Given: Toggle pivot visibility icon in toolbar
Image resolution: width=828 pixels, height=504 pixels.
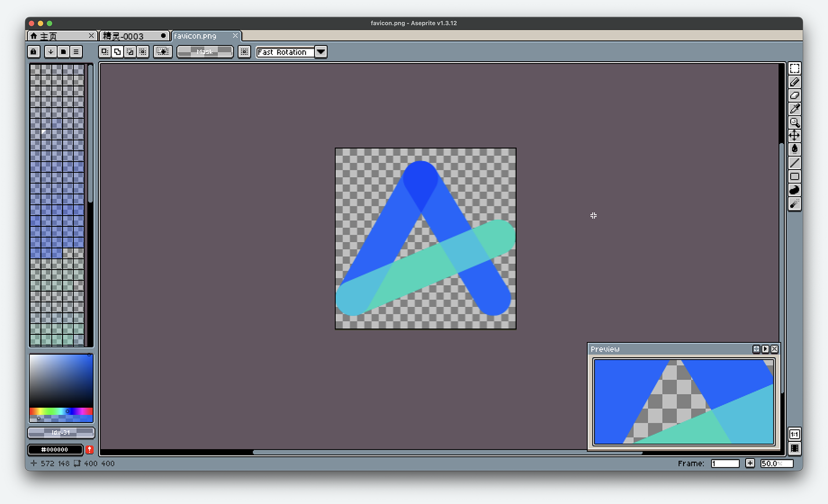Looking at the screenshot, I should point(244,52).
